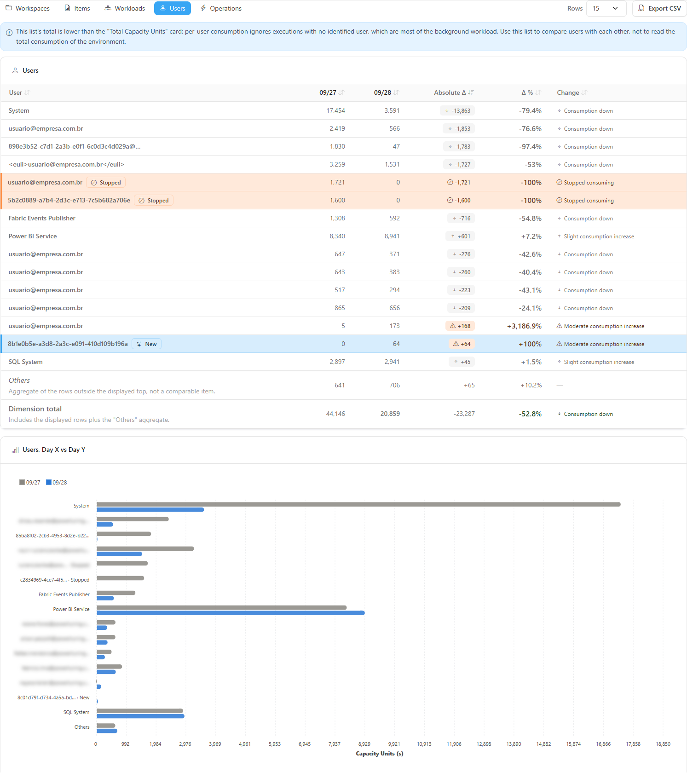The width and height of the screenshot is (687, 784).
Task: Sort by Change using its sort icon
Action: pyautogui.click(x=584, y=92)
